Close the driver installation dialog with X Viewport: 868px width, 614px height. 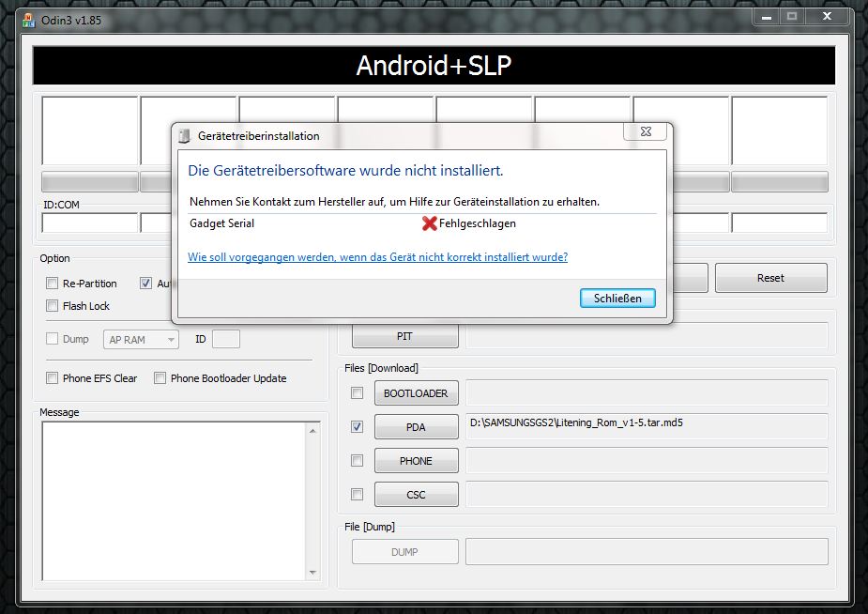click(x=647, y=134)
